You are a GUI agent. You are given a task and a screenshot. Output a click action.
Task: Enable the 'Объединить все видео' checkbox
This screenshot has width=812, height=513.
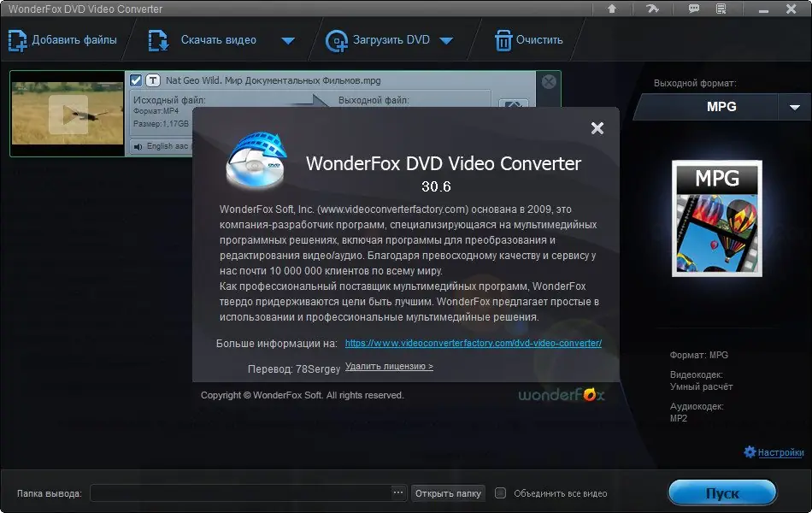click(x=500, y=492)
